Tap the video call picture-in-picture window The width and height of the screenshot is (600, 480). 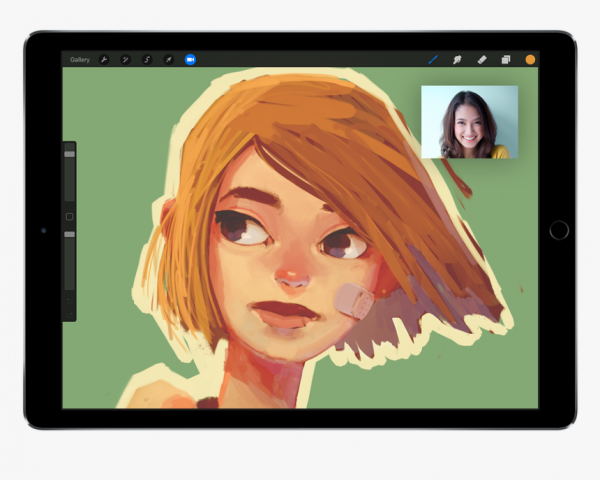pyautogui.click(x=469, y=122)
